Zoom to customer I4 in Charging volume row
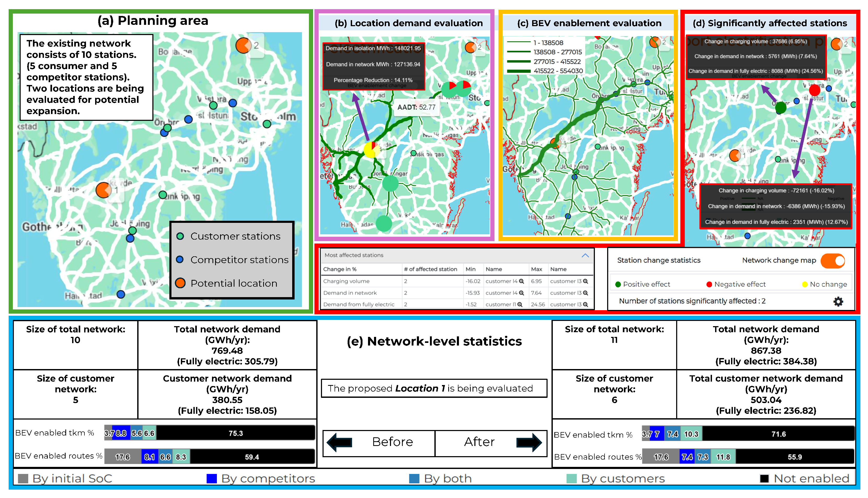The image size is (868, 498). tap(521, 281)
